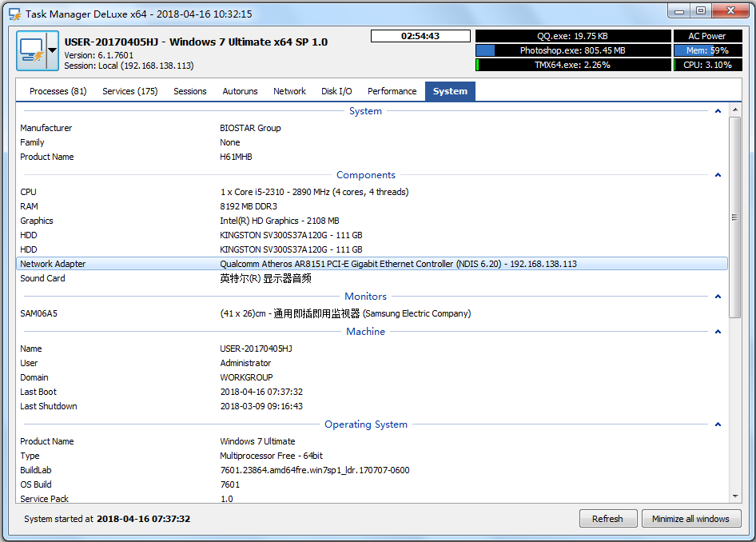Click the scrollbar down arrow
Image resolution: width=756 pixels, height=542 pixels.
[735, 496]
